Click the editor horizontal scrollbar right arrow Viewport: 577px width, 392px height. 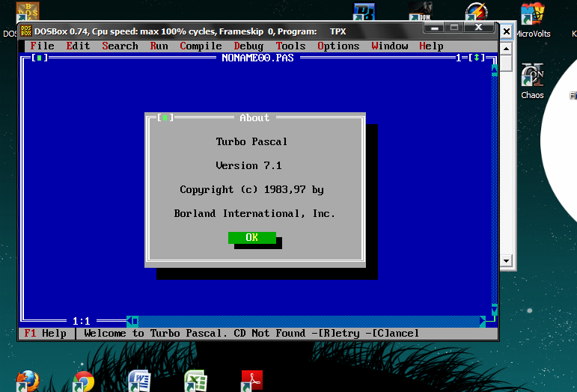(x=483, y=322)
